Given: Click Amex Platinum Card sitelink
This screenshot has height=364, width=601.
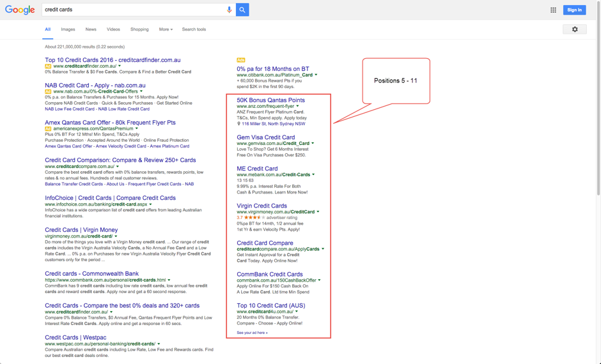Looking at the screenshot, I should pyautogui.click(x=170, y=146).
